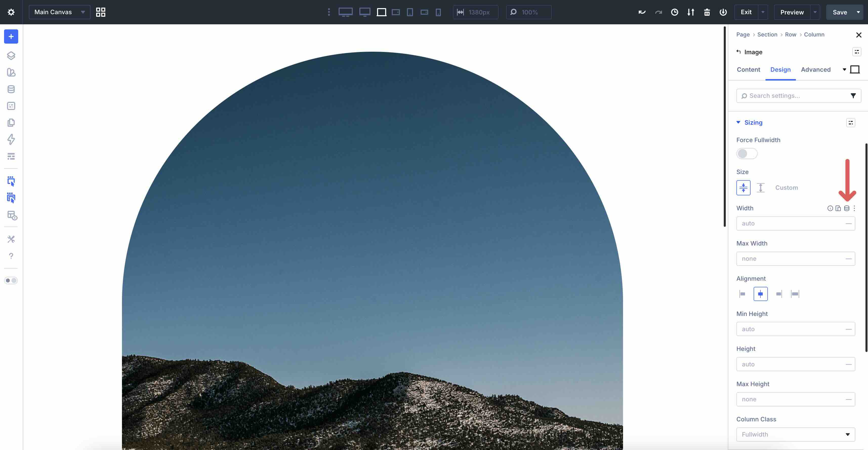Open the layers/structure panel icon

[11, 56]
